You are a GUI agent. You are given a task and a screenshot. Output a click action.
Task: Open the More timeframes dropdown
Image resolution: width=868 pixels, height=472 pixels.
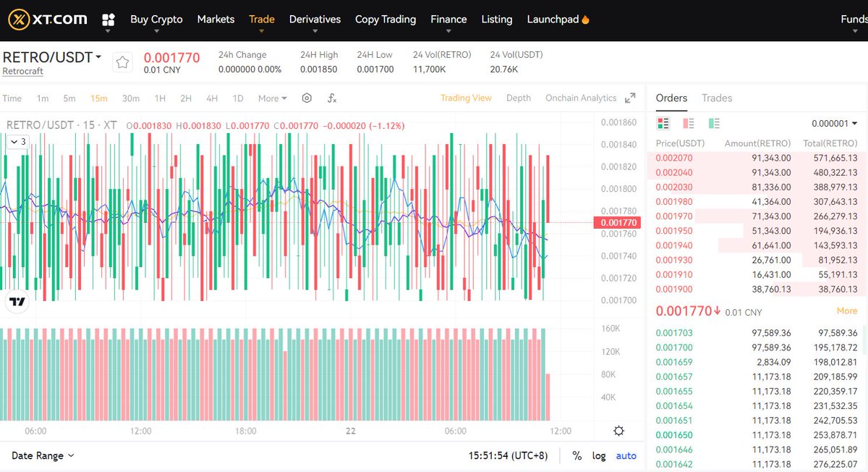pyautogui.click(x=273, y=98)
